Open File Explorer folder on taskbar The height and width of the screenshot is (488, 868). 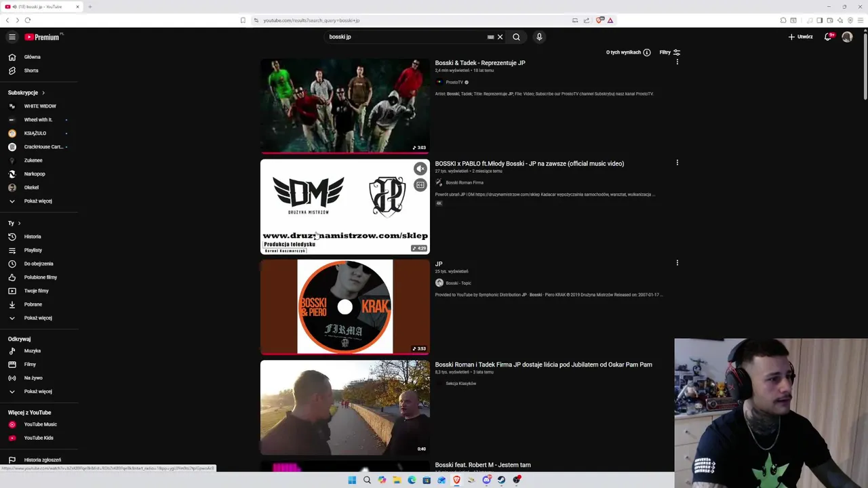pyautogui.click(x=397, y=480)
